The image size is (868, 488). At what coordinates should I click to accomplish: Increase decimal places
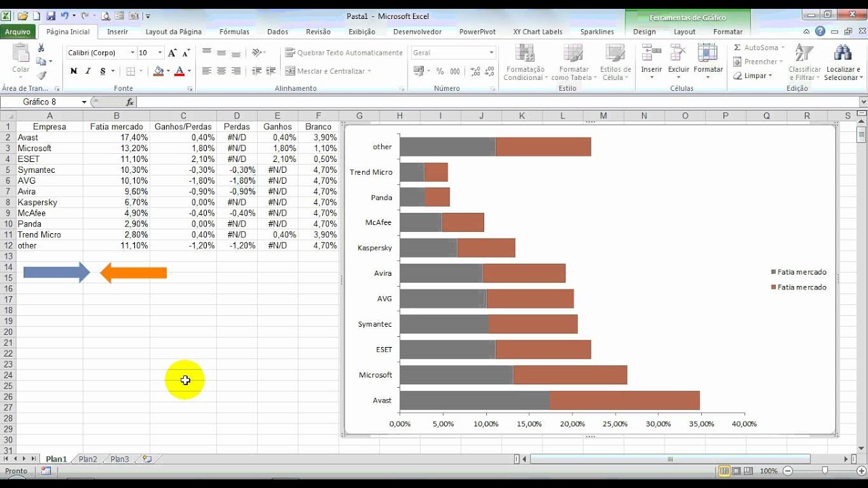pos(475,71)
